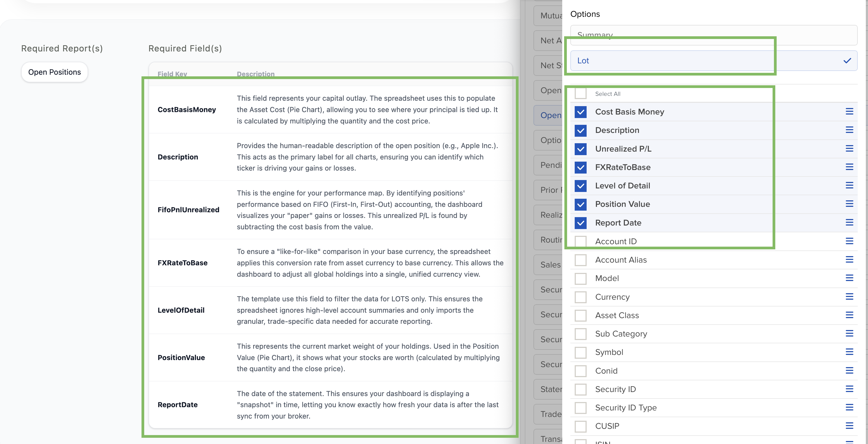This screenshot has width=868, height=444.
Task: Click reorder handle next to Description field
Action: pos(849,130)
